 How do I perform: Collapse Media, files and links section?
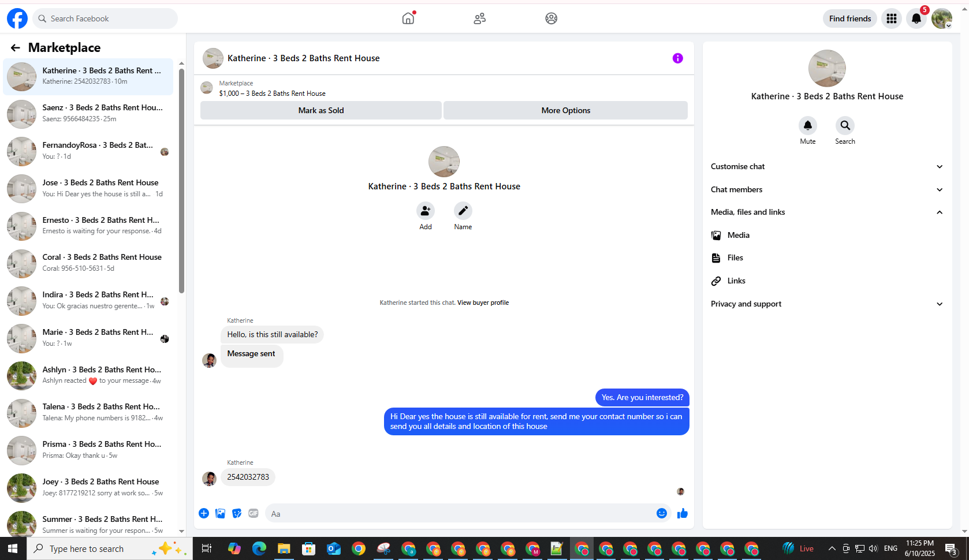827,212
